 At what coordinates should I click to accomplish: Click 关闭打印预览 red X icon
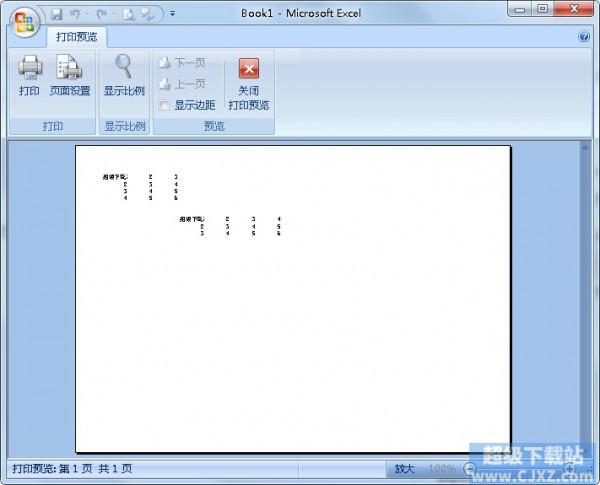(249, 69)
